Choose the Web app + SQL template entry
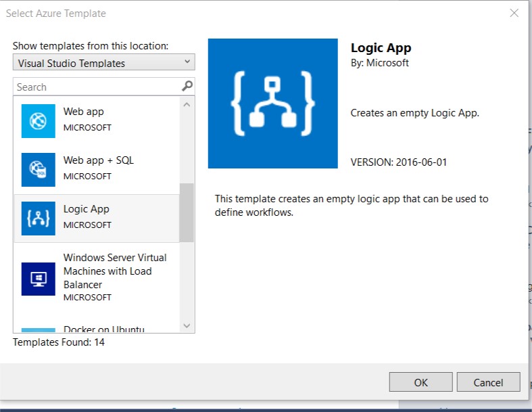Screen dimensions: 532x412 [x=97, y=170]
